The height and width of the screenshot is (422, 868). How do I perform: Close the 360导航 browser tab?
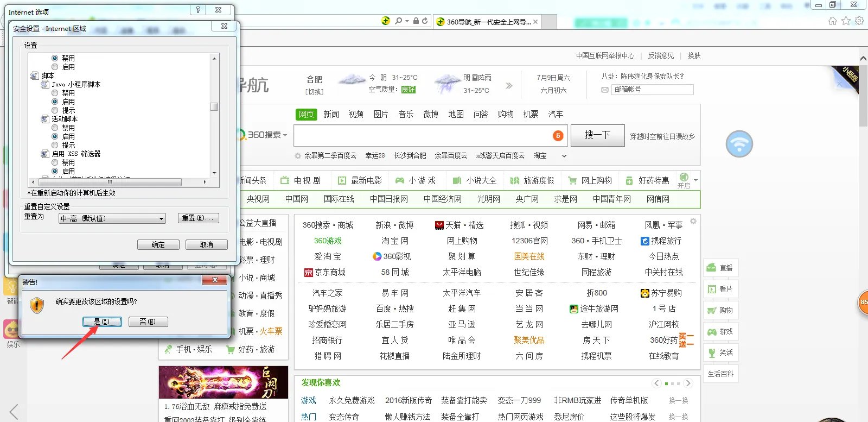tap(535, 22)
